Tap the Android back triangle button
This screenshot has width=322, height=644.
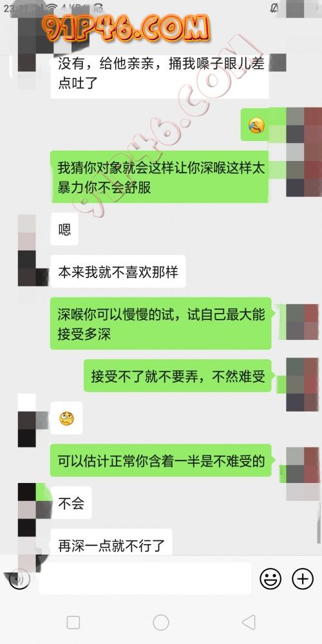(249, 622)
